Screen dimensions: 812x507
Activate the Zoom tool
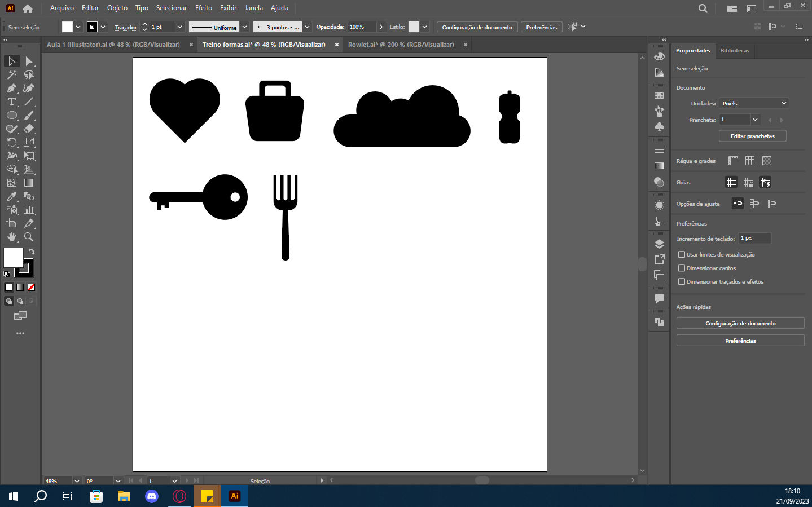[29, 237]
